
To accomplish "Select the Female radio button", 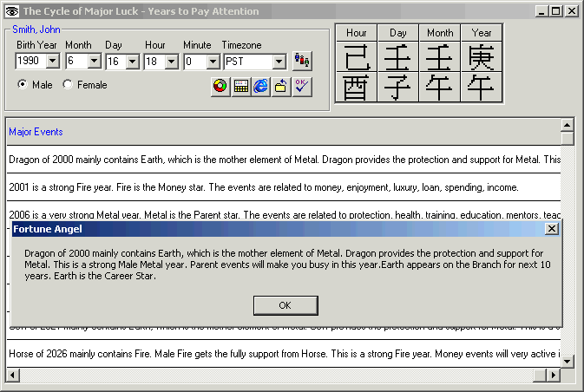I will point(68,85).
